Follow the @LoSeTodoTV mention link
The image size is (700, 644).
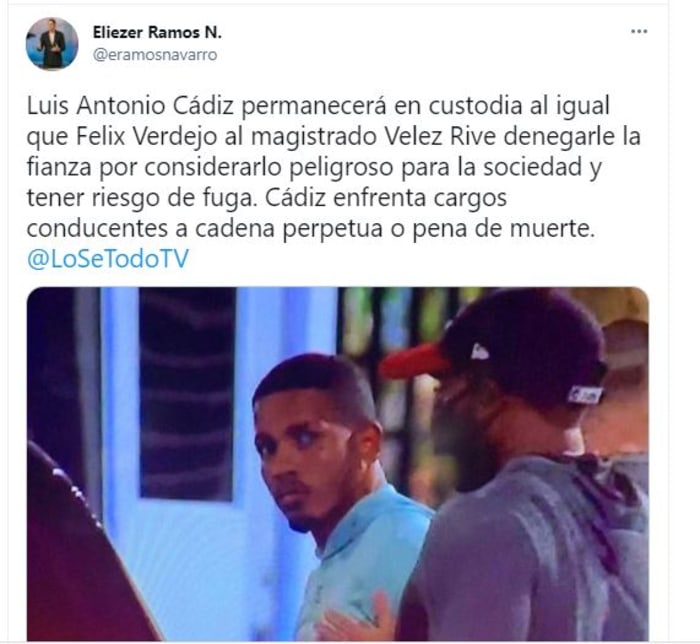click(x=108, y=259)
